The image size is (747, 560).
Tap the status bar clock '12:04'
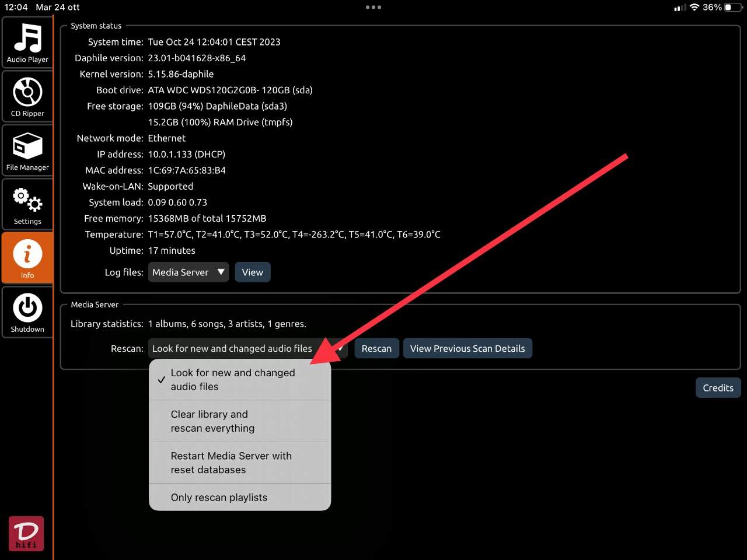pos(16,7)
